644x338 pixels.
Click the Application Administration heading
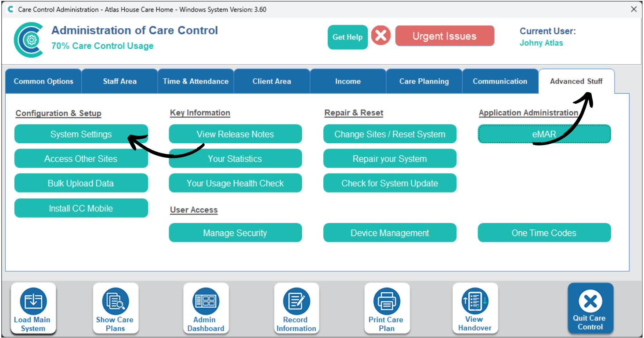click(528, 113)
